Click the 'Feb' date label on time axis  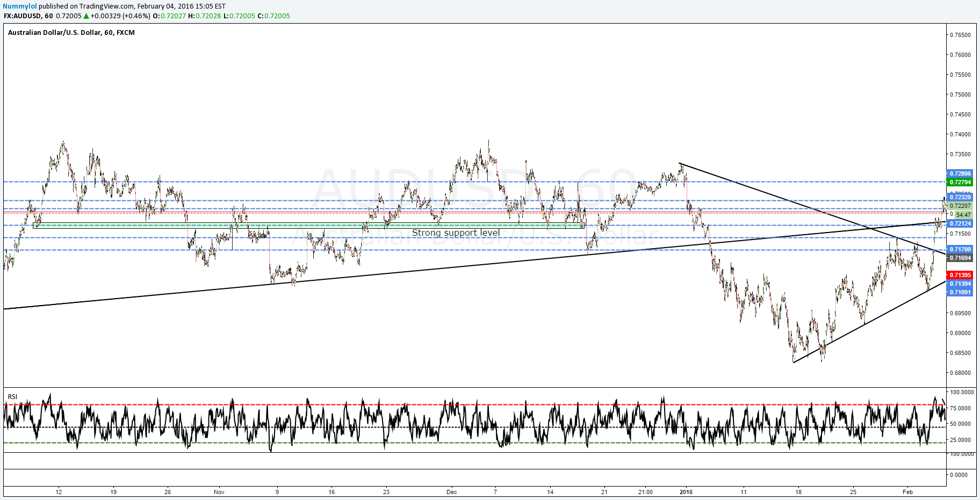point(908,491)
